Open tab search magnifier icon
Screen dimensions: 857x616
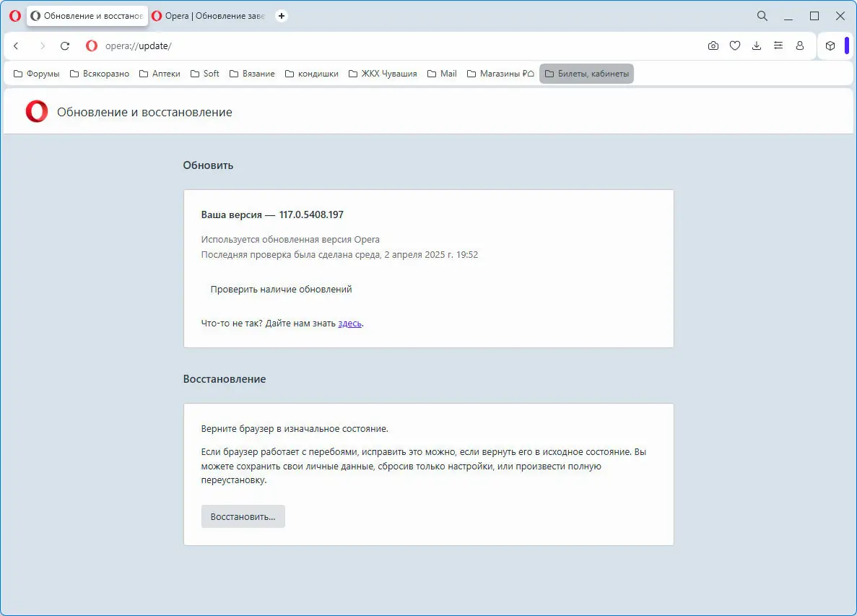762,16
